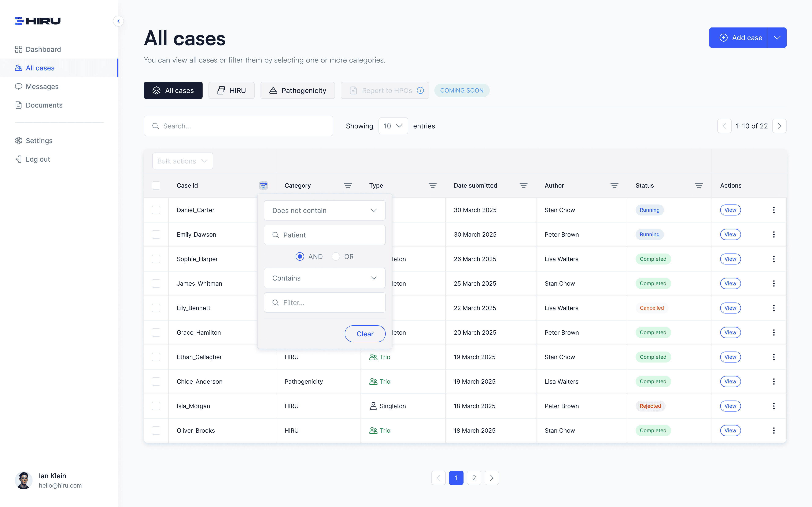Toggle the select-all header checkbox
812x507 pixels.
pos(156,185)
